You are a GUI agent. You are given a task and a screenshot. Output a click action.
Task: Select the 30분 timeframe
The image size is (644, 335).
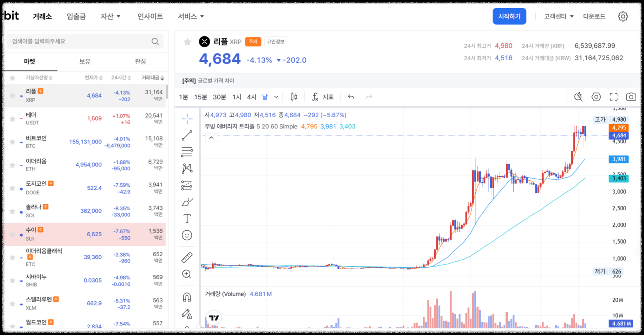pos(219,97)
